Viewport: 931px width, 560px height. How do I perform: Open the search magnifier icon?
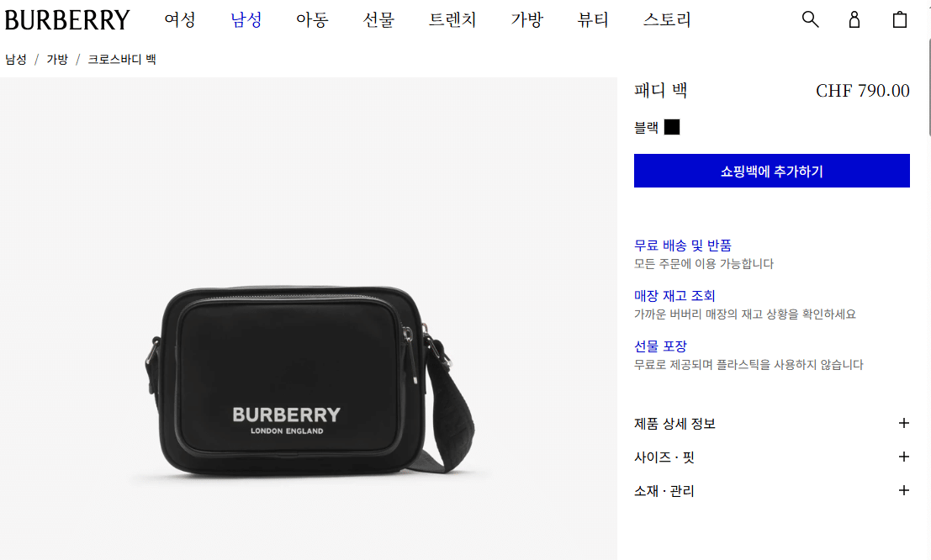click(x=810, y=19)
